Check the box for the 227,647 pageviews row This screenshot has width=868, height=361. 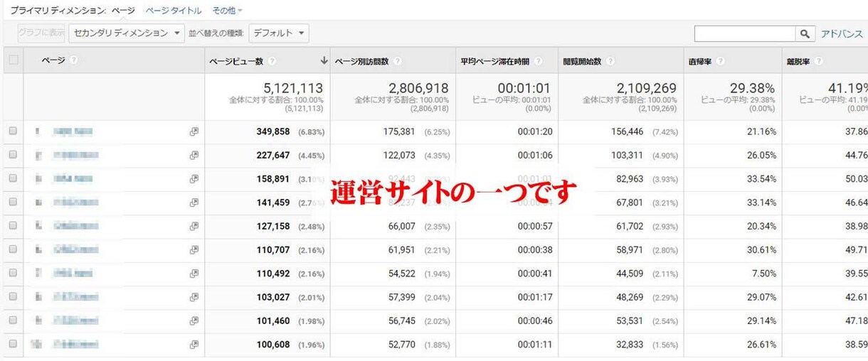pos(13,155)
